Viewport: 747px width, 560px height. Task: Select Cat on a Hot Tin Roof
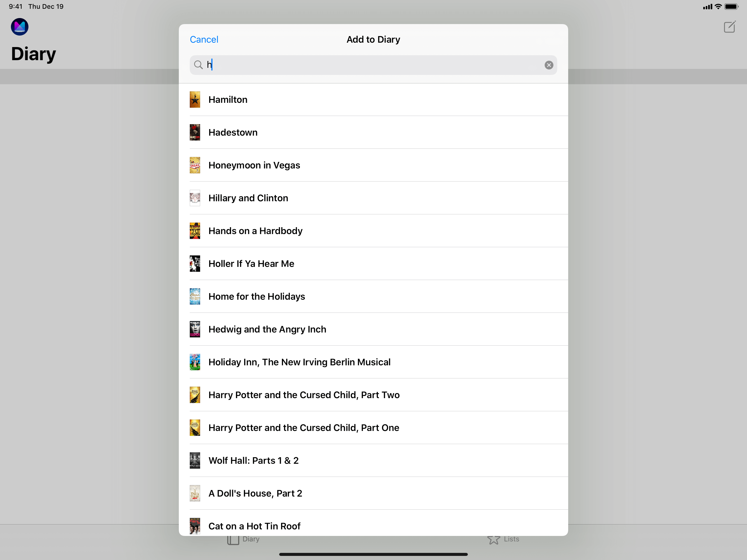[254, 526]
